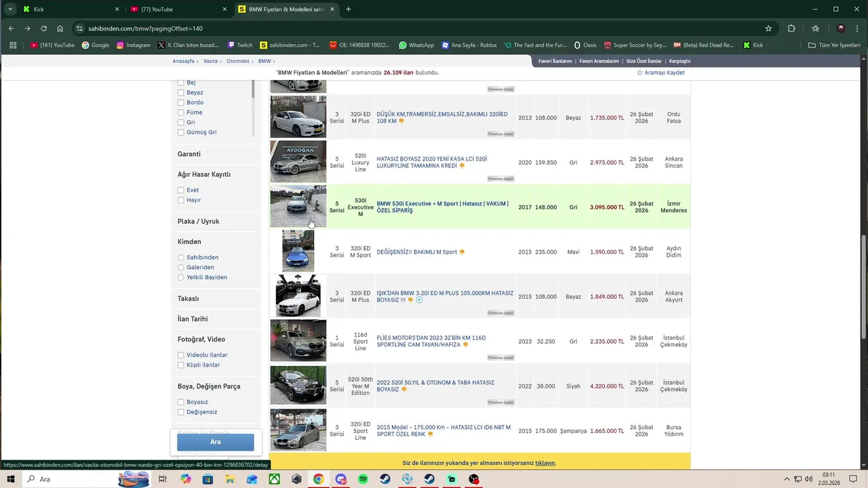Open Task View in taskbar
This screenshot has height=488, width=868.
coord(163,479)
